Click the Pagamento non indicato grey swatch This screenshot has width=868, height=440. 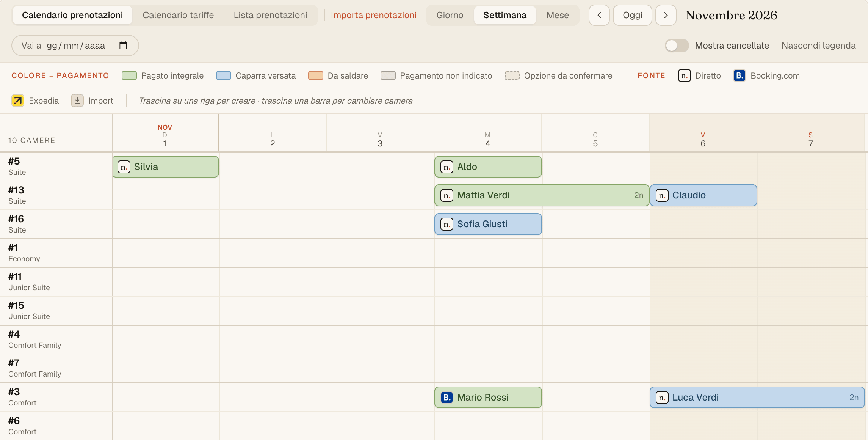(388, 75)
